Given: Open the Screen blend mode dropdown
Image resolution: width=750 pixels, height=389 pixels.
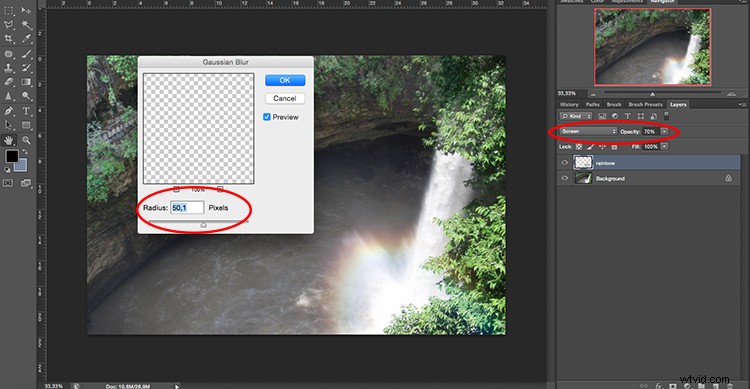Looking at the screenshot, I should click(589, 131).
